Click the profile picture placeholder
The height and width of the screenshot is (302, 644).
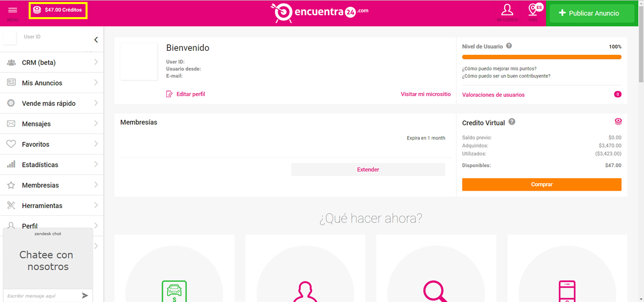coord(139,61)
